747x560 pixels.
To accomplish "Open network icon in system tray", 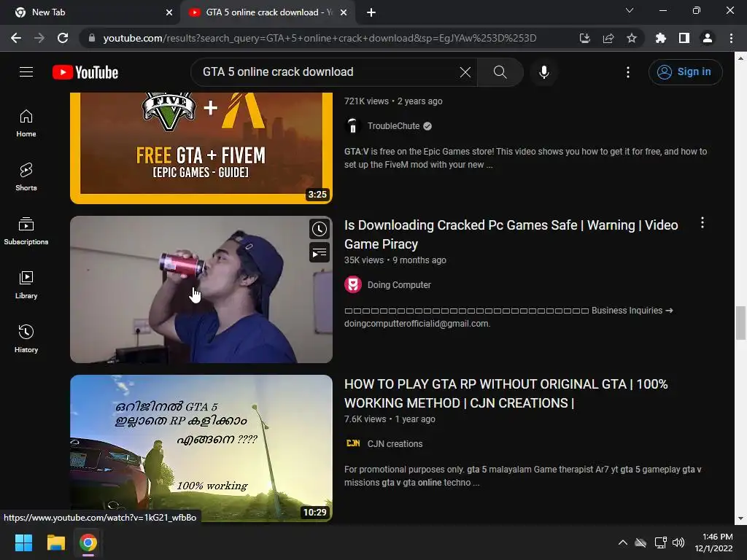I will (660, 542).
